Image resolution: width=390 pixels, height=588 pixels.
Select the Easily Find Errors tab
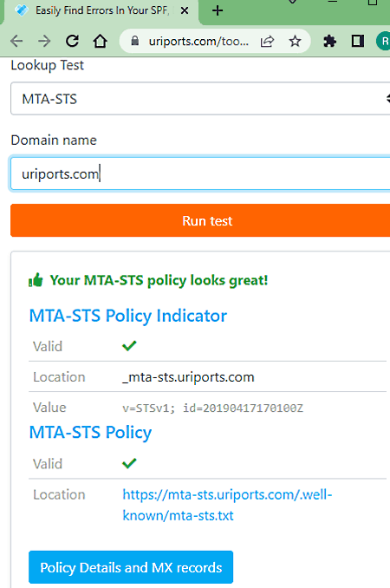pyautogui.click(x=101, y=10)
